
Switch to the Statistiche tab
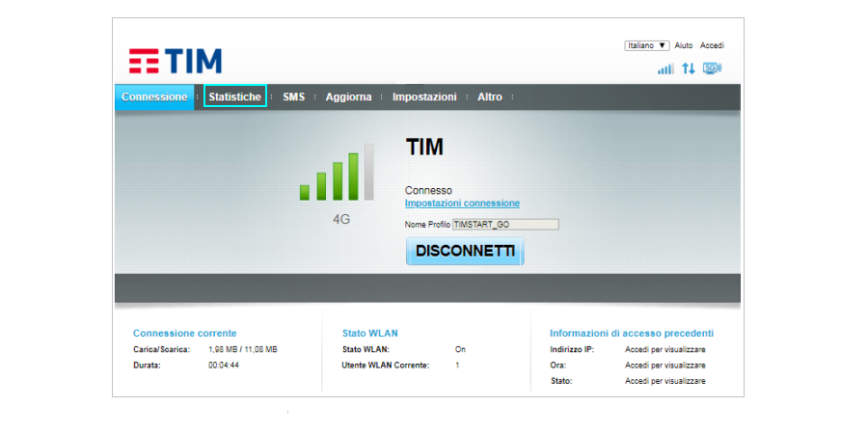[x=234, y=96]
